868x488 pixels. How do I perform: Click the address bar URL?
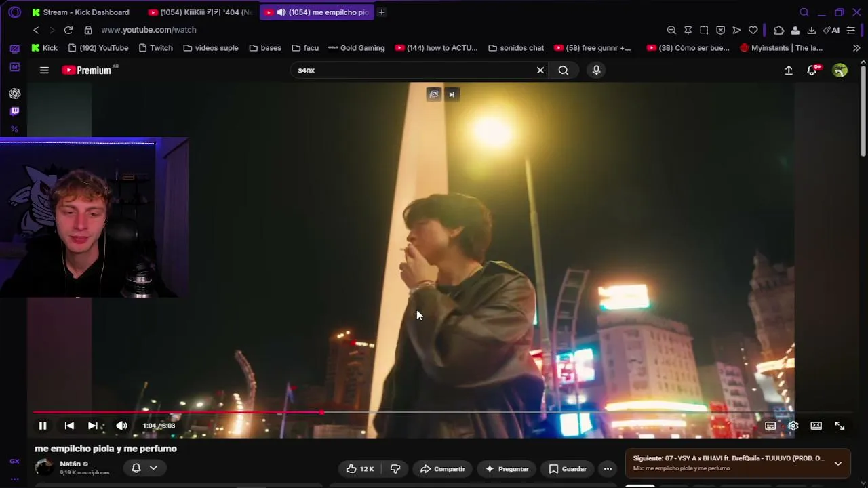click(149, 30)
